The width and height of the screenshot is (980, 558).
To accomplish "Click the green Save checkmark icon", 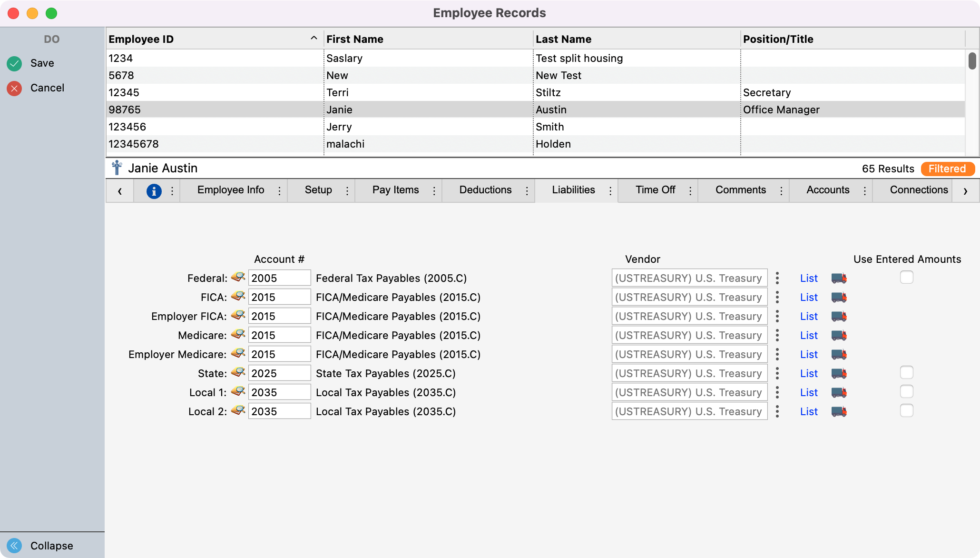I will pyautogui.click(x=14, y=63).
